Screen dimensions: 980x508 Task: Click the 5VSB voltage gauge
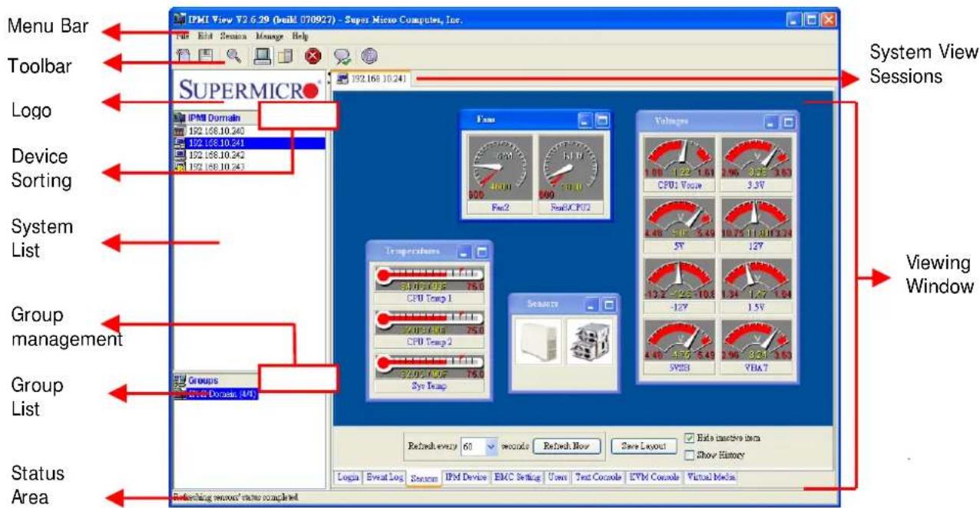(679, 341)
